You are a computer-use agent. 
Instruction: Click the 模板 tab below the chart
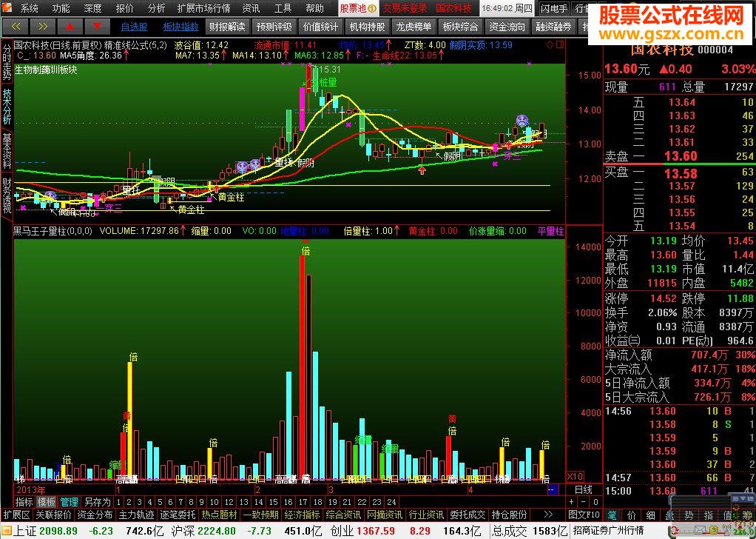pos(47,502)
